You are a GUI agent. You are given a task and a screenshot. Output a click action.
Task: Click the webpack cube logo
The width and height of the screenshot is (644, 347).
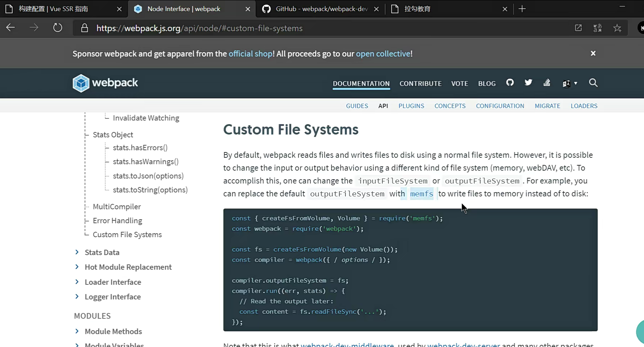point(81,83)
